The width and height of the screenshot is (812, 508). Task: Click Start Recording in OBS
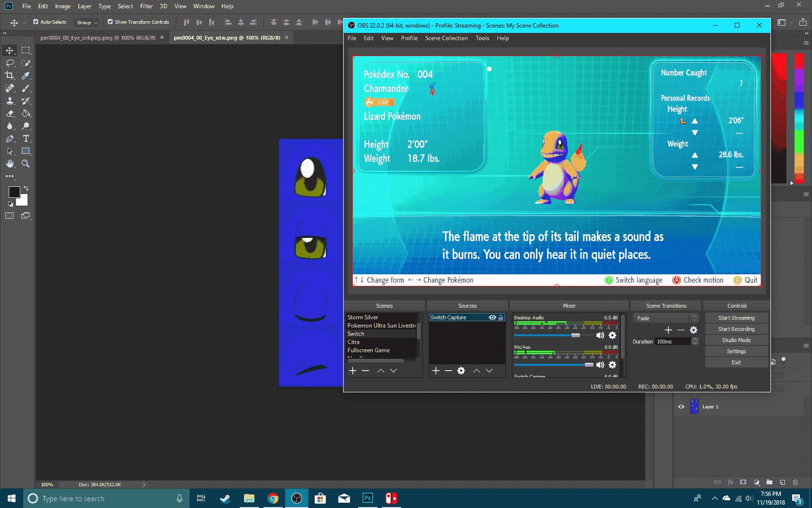click(x=737, y=329)
